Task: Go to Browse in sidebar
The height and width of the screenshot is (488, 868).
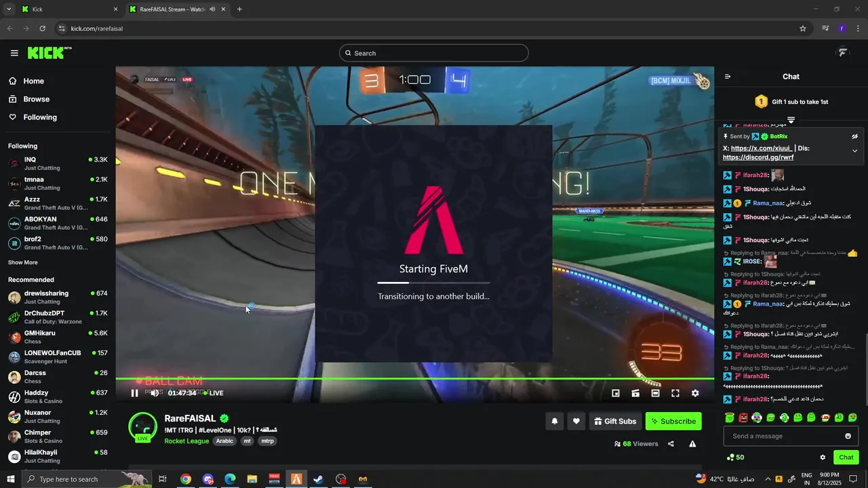Action: (x=30, y=99)
